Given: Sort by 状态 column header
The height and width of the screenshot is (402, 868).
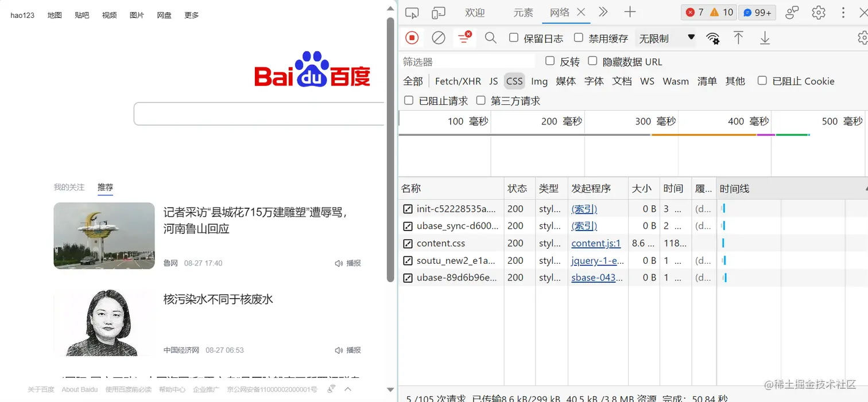Looking at the screenshot, I should 520,188.
